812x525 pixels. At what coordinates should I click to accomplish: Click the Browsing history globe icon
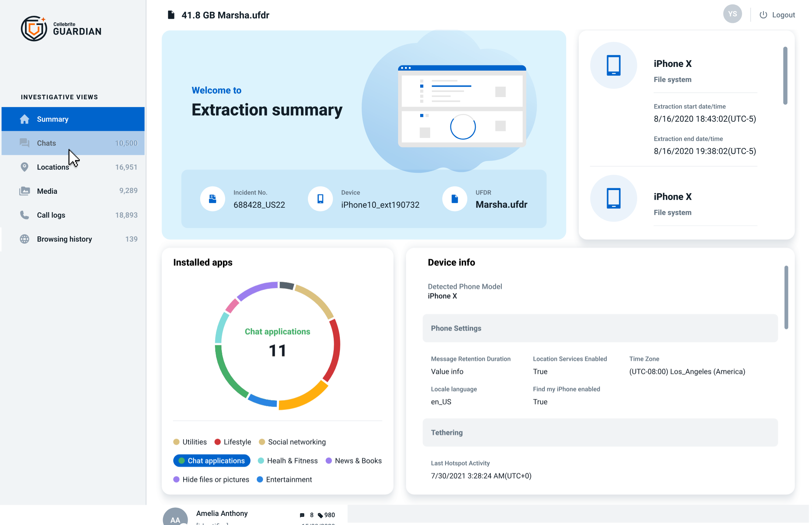pyautogui.click(x=24, y=239)
